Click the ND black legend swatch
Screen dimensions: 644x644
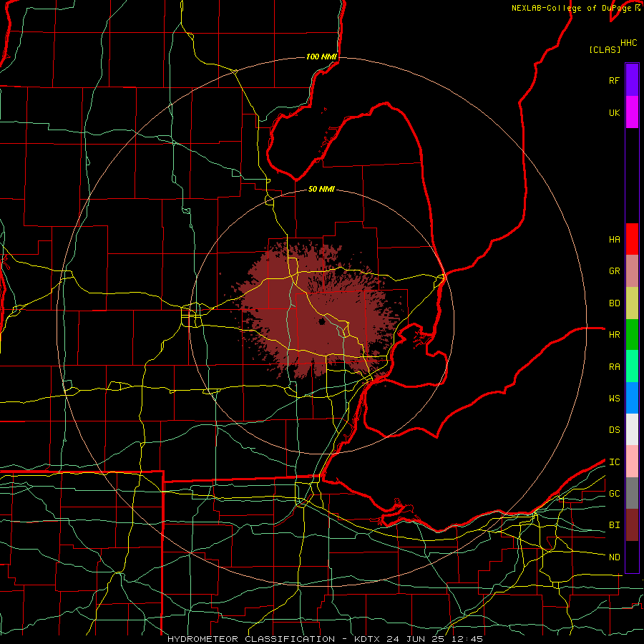pyautogui.click(x=632, y=557)
